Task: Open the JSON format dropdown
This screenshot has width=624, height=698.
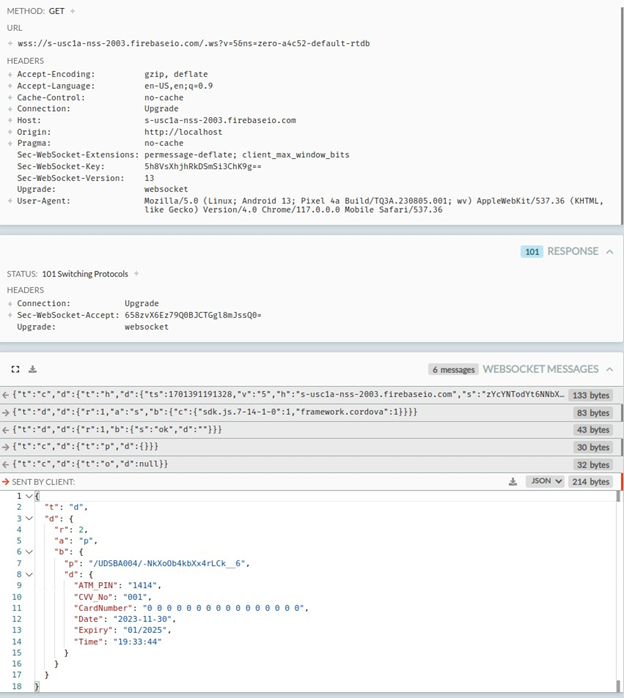Action: pyautogui.click(x=543, y=481)
